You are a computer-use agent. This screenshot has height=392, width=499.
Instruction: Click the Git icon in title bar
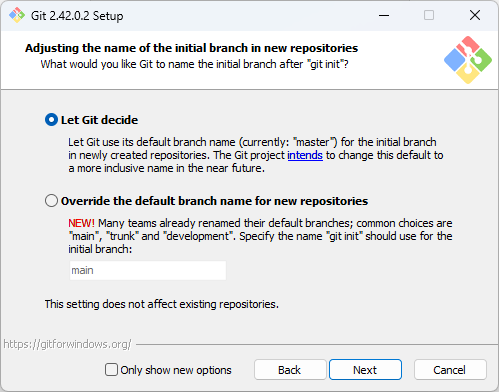pos(17,15)
